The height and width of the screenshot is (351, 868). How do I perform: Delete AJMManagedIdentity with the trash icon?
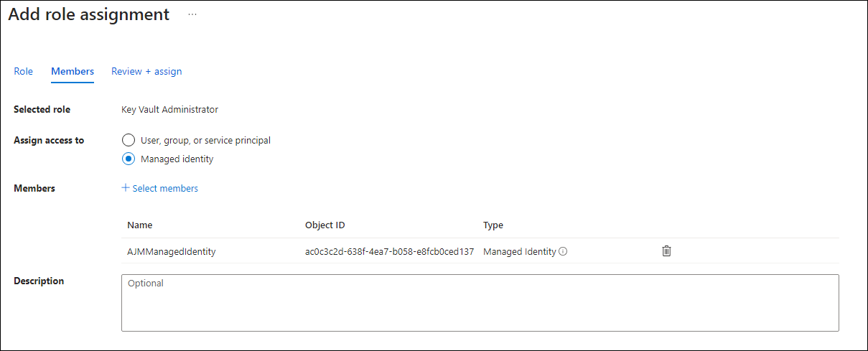coord(666,251)
